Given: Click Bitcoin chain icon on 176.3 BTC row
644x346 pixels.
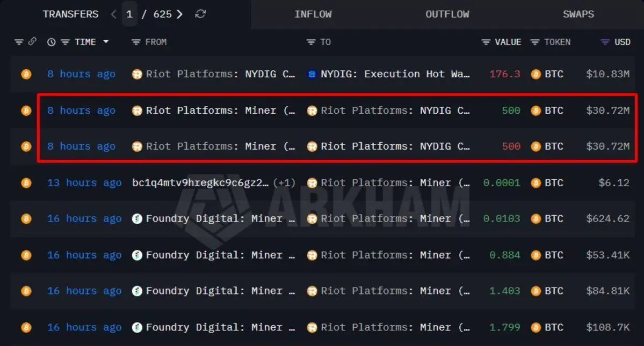Looking at the screenshot, I should pos(26,74).
